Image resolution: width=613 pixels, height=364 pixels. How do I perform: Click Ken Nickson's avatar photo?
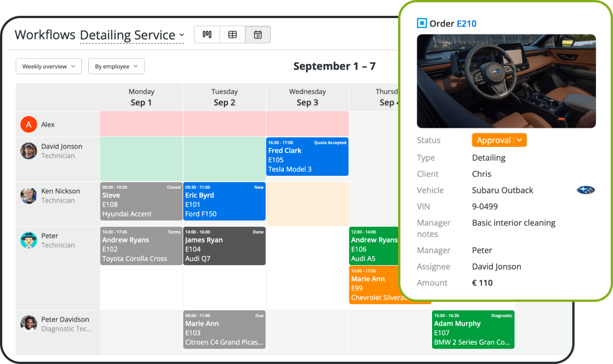tap(28, 196)
